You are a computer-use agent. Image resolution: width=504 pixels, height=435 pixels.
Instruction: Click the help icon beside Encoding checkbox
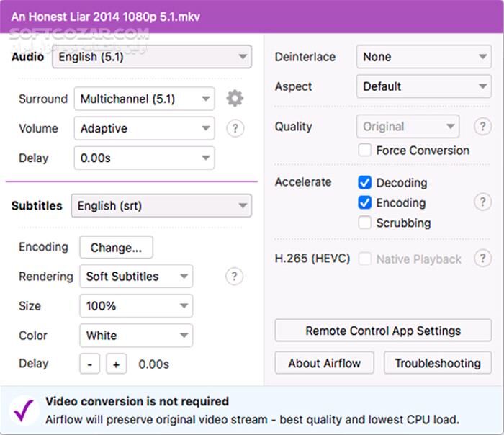[482, 202]
